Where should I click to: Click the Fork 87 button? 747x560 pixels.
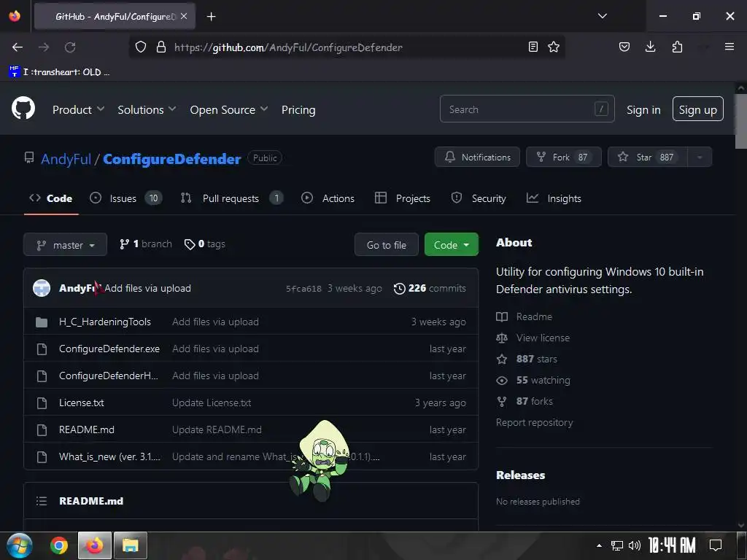564,157
